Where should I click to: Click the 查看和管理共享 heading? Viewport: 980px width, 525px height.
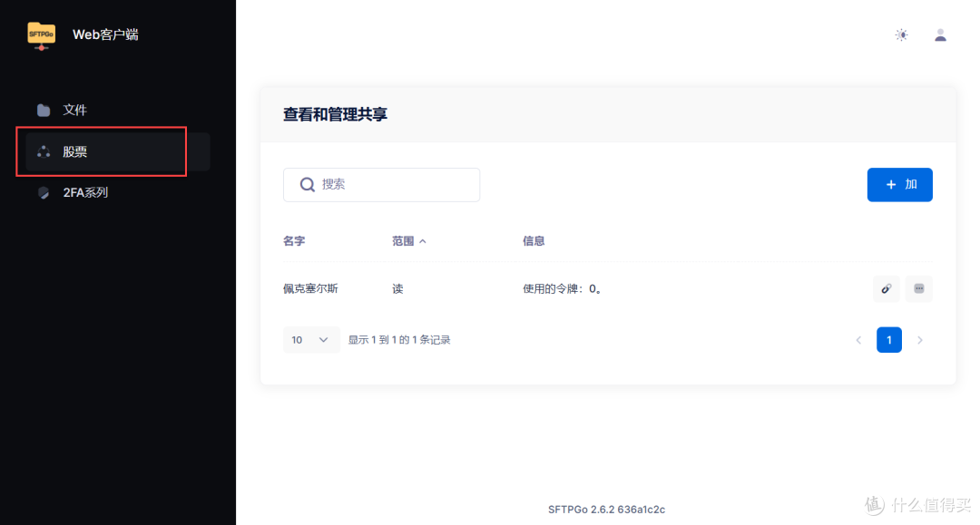pyautogui.click(x=335, y=114)
